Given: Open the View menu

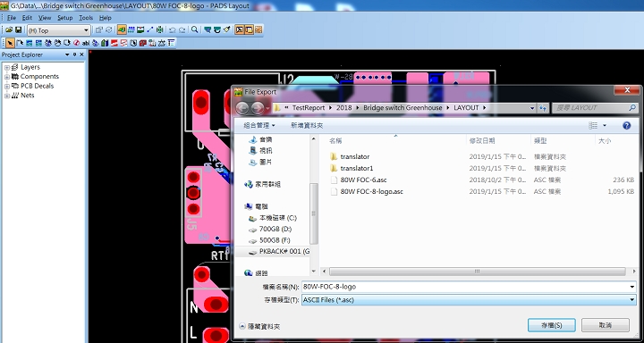Looking at the screenshot, I should [45, 18].
